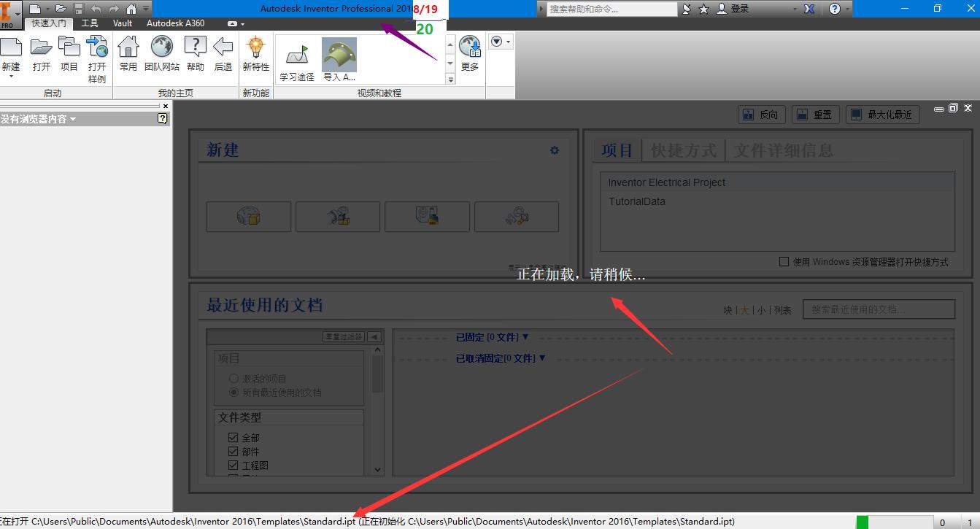Image resolution: width=980 pixels, height=529 pixels.
Task: Click the 重置 (Reset) button
Action: point(815,114)
